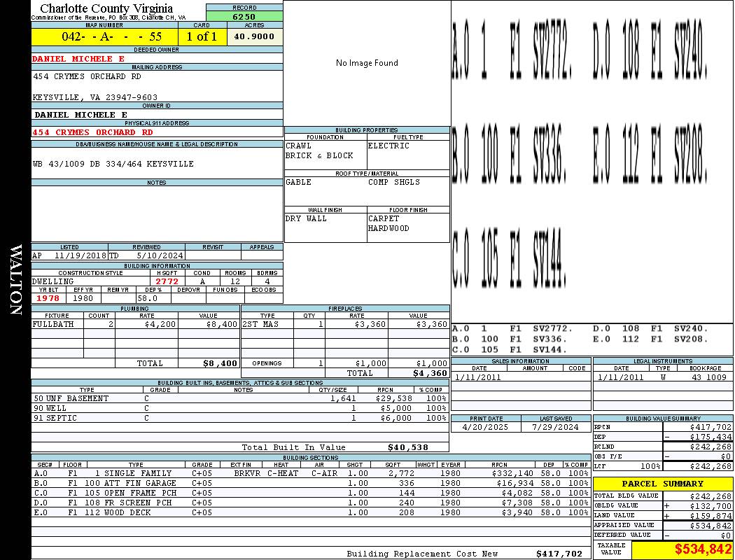Click the acres value 40.9000
Image resolution: width=735 pixels, height=560 pixels.
pos(254,36)
